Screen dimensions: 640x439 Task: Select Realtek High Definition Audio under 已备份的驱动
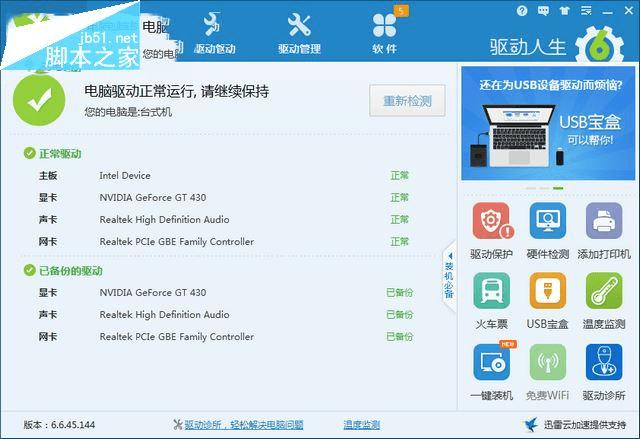225,315
